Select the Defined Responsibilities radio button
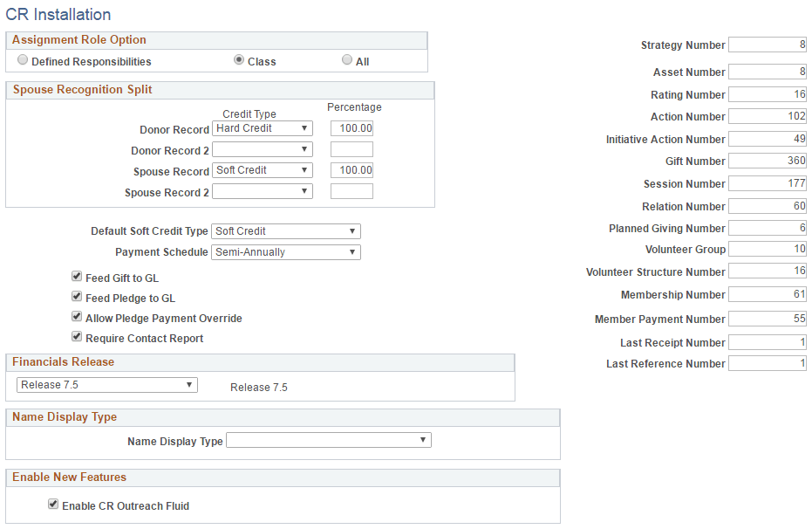Screen dimensions: 812x529 coord(23,59)
